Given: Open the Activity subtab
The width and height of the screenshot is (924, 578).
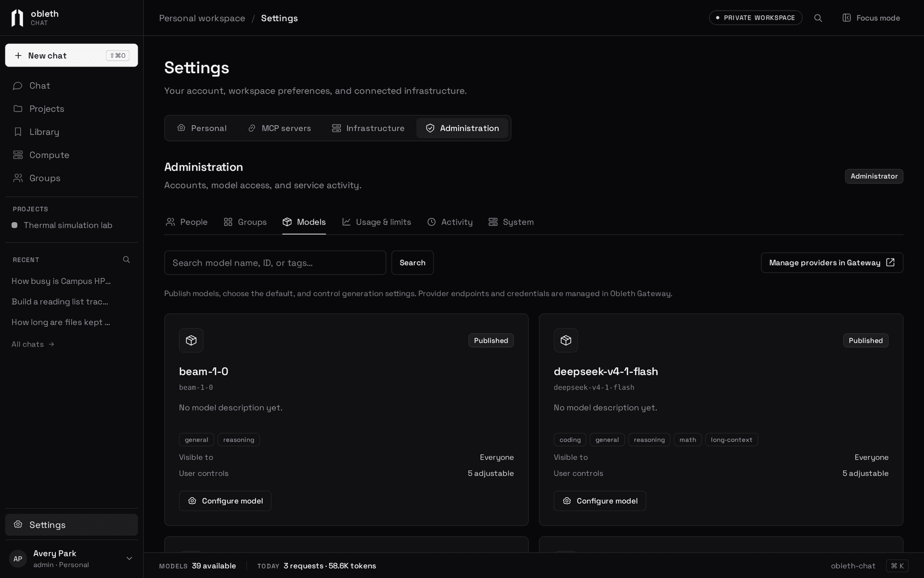Looking at the screenshot, I should coord(450,222).
